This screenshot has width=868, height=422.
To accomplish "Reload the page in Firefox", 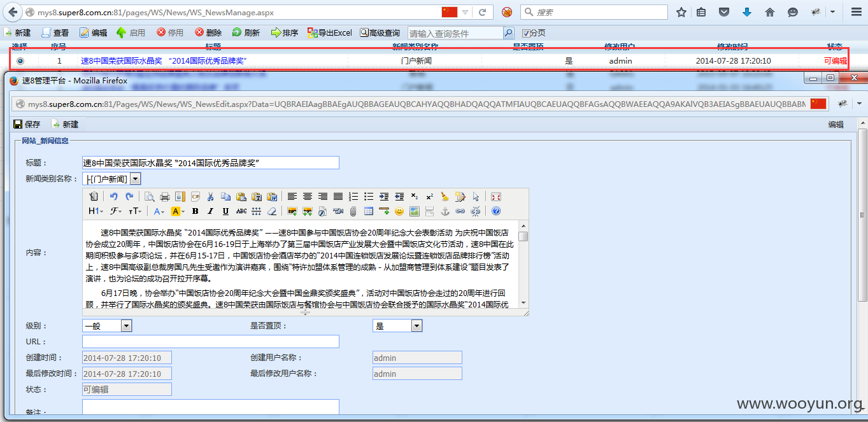I will (x=483, y=12).
